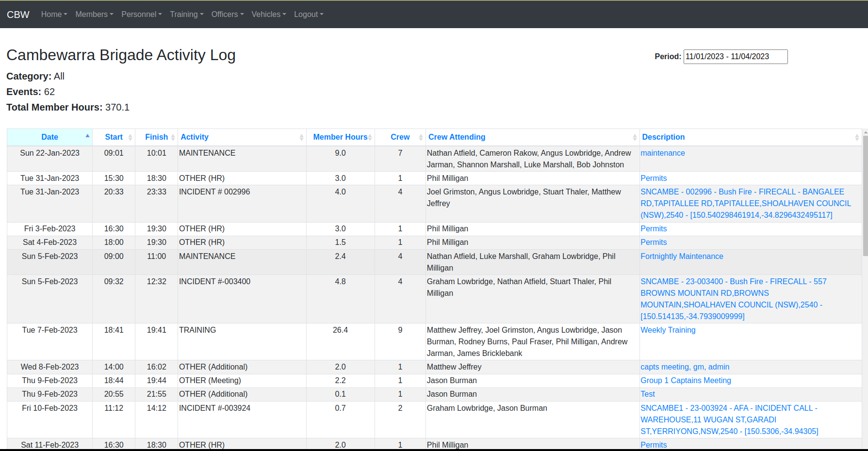Select 'Total Member Hours: 370.1' text
This screenshot has width=868, height=451.
click(68, 108)
